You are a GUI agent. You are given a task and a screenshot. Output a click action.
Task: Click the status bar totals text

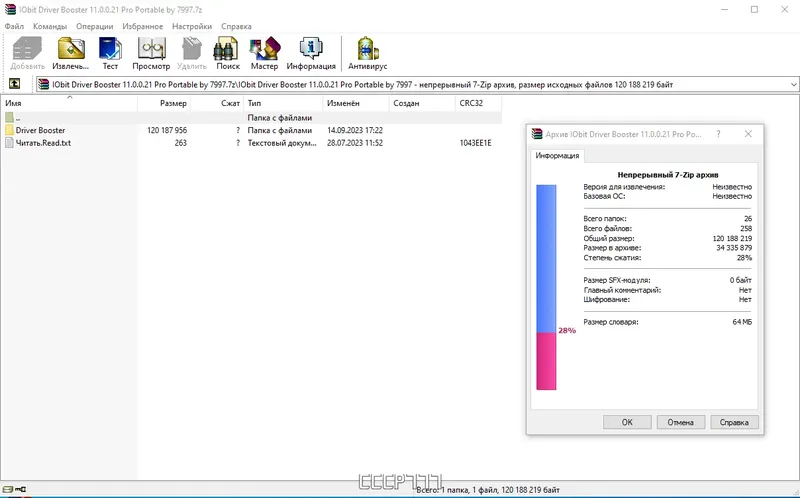488,490
